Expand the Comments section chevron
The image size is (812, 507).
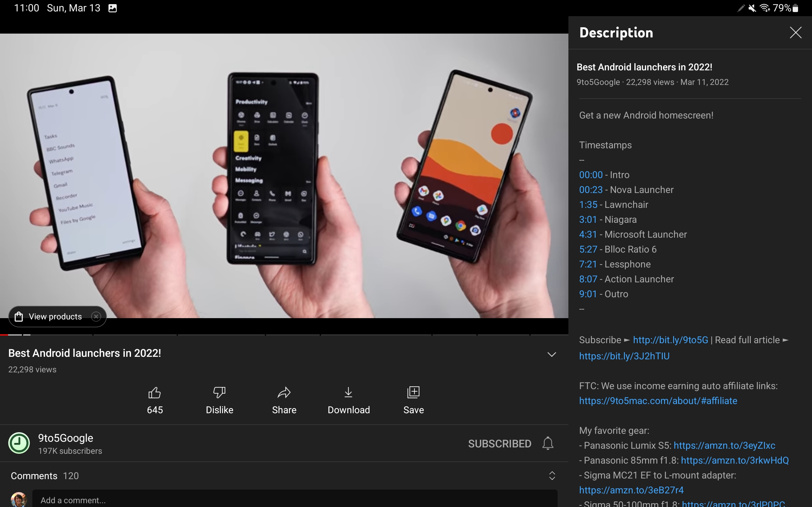click(552, 476)
